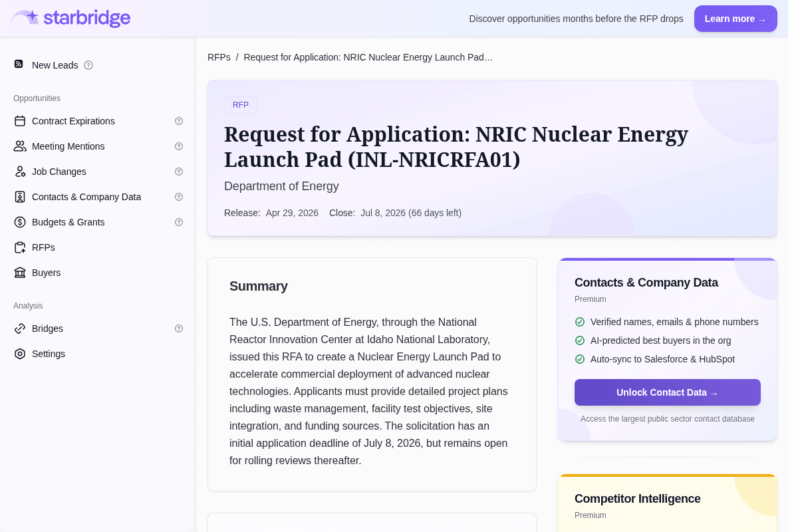
Task: Open Bridges analysis page
Action: click(47, 329)
